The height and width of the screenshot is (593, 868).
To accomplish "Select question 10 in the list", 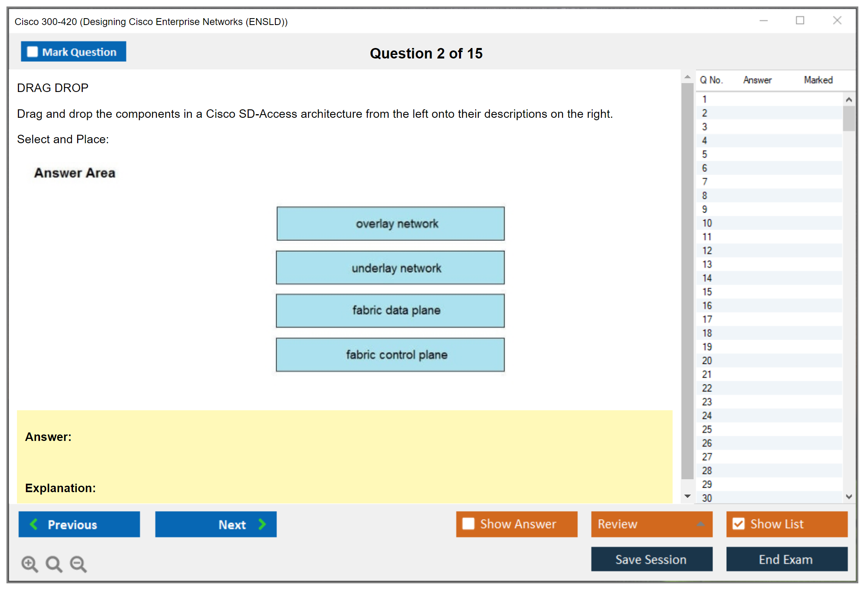I will [x=707, y=223].
